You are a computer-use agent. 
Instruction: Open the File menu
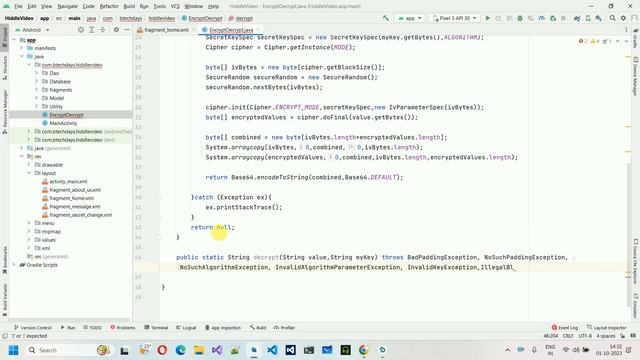tap(18, 6)
